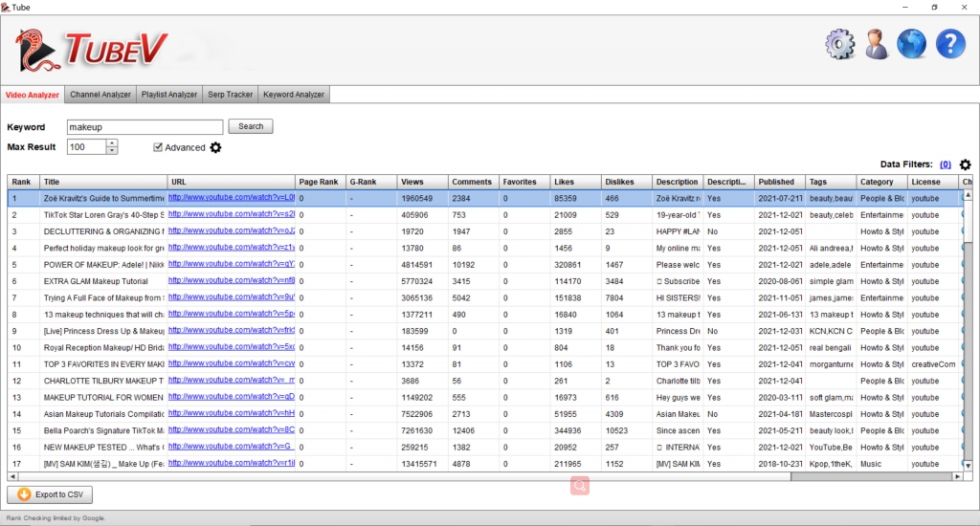The width and height of the screenshot is (980, 526).
Task: Click the globe web icon
Action: click(912, 44)
